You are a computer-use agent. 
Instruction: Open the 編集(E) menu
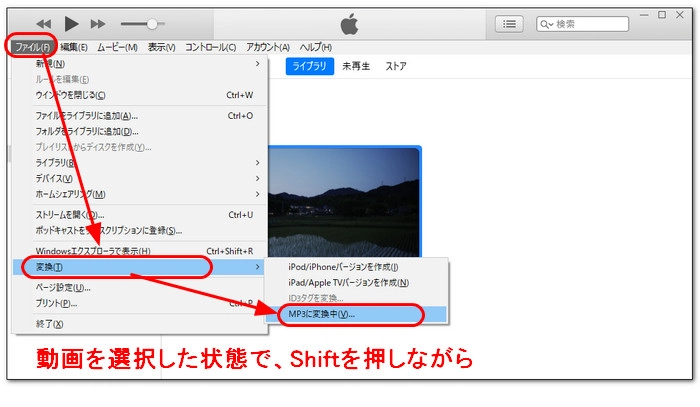pos(74,47)
